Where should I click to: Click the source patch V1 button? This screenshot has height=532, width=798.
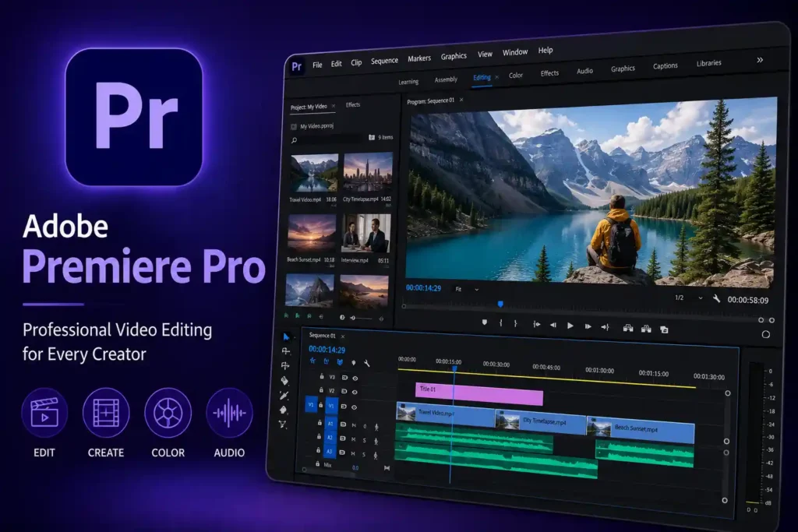click(311, 405)
